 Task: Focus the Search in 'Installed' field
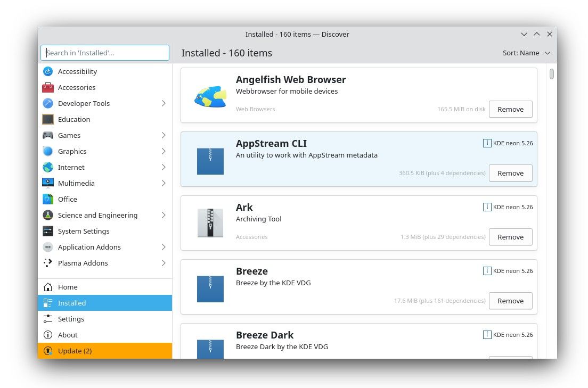pos(105,53)
